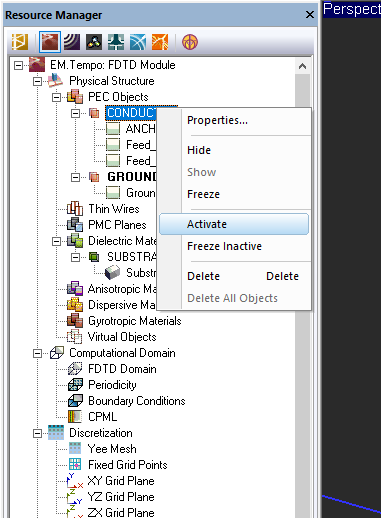Collapse the EM.Tempo FDTD Module root node
Screen dimensions: 381x518
point(19,65)
